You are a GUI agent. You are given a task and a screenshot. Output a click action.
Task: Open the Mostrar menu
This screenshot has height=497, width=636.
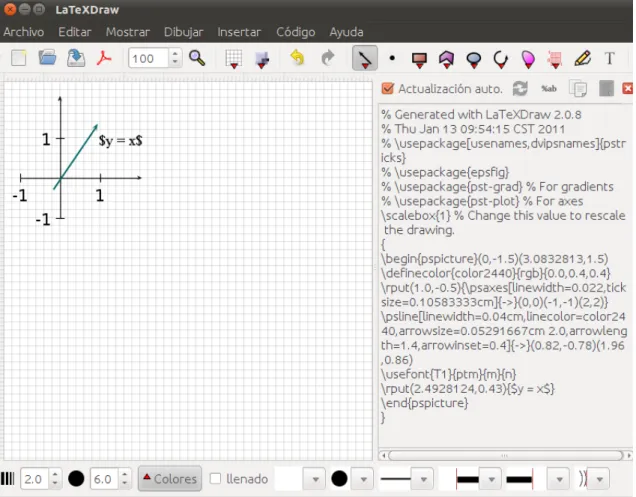click(x=128, y=32)
